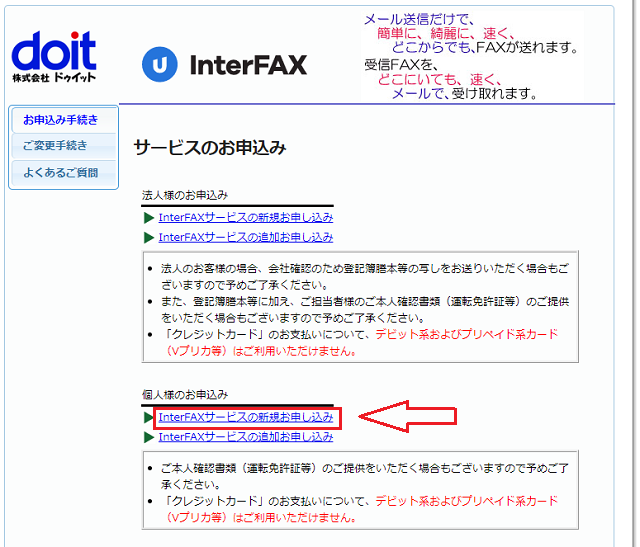640x547 pixels.
Task: Click the 個人様のお申込み section heading
Action: 184,395
